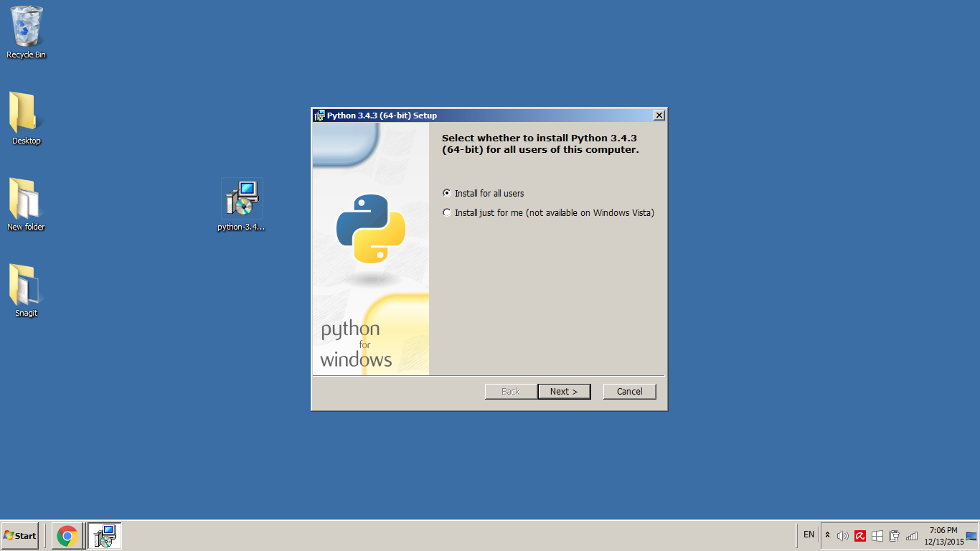The image size is (980, 551).
Task: Cancel the Python setup wizard
Action: [630, 392]
